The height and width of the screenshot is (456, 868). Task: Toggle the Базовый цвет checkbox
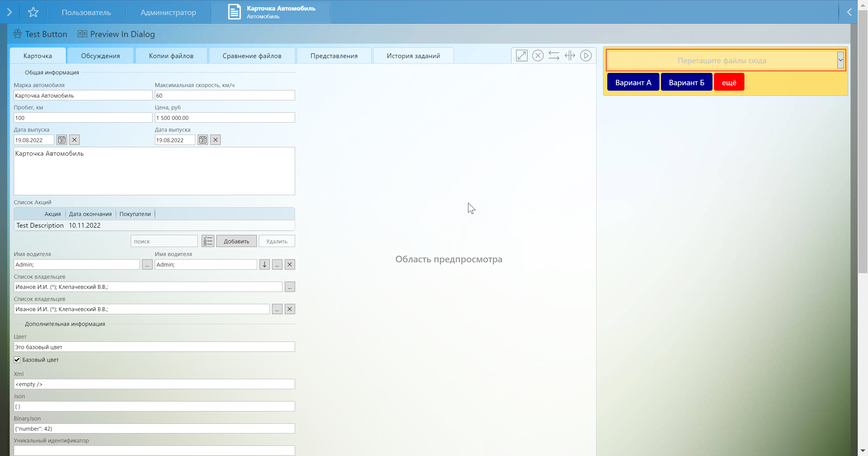click(x=17, y=360)
